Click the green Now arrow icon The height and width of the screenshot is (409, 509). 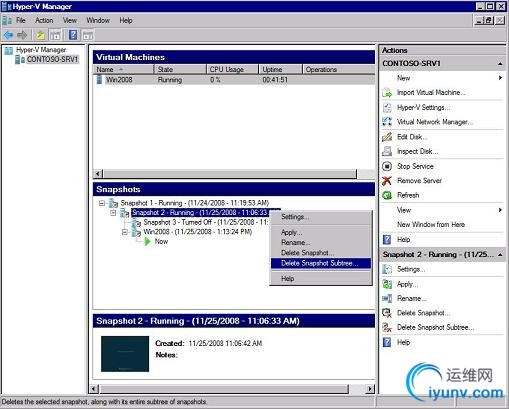coord(147,241)
